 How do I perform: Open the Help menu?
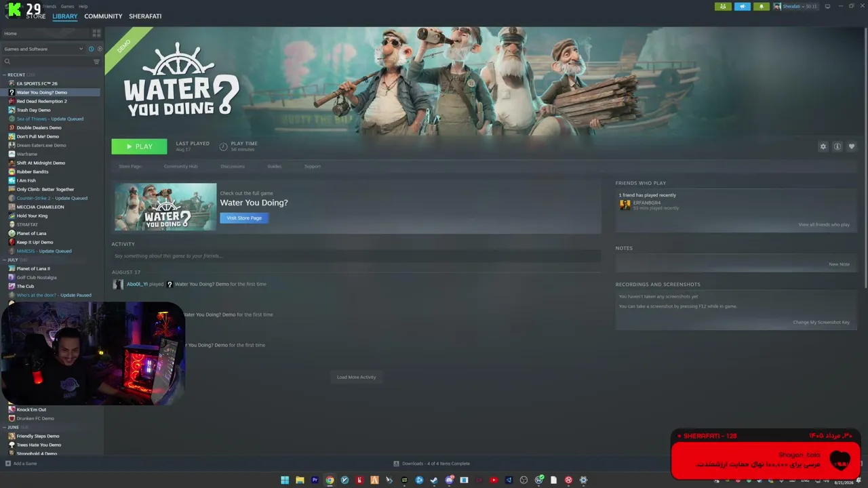(x=83, y=6)
